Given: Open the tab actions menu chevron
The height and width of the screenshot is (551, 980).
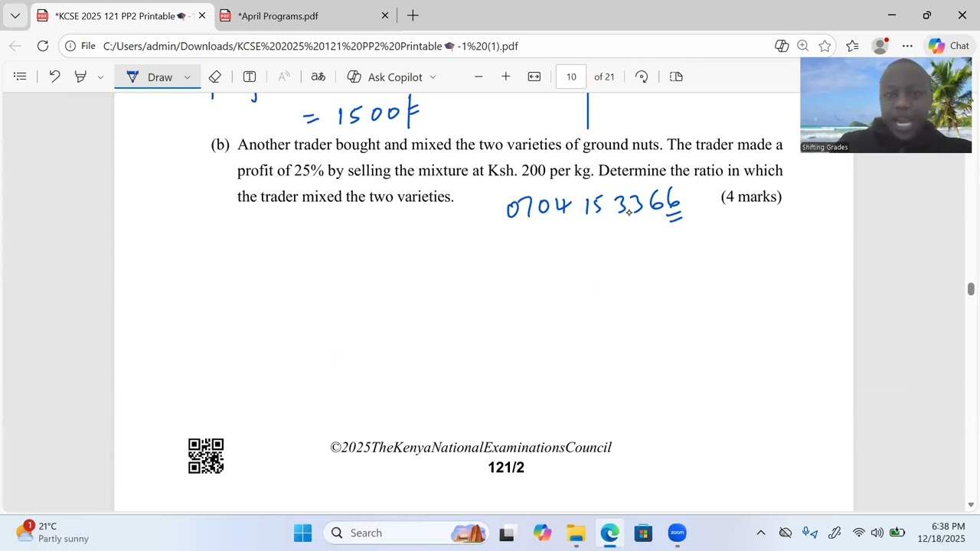Looking at the screenshot, I should 15,15.
